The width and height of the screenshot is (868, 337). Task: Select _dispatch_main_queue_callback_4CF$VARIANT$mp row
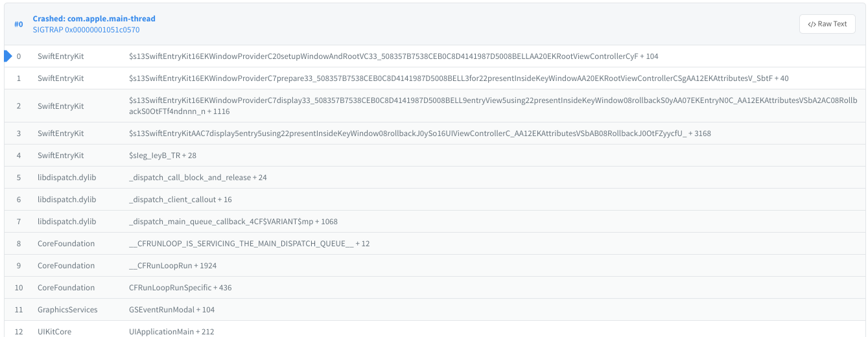coord(434,222)
